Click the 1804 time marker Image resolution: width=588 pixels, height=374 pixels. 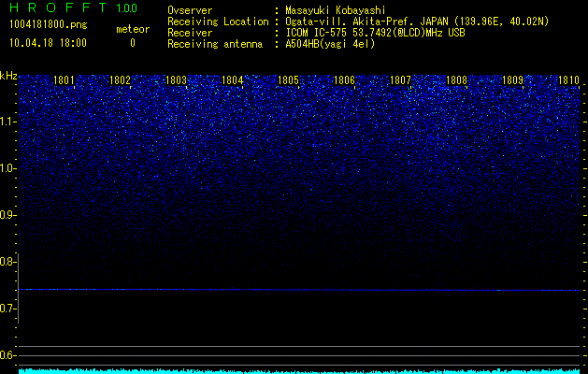pos(233,80)
